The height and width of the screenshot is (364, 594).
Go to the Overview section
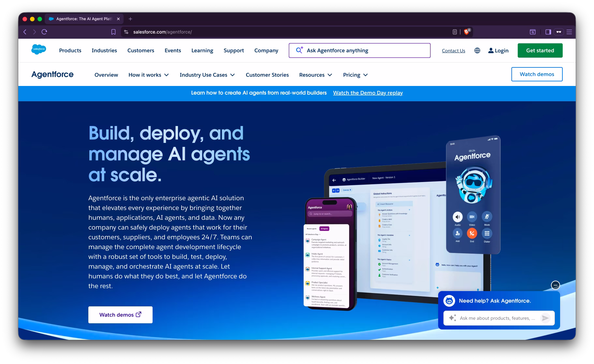(x=106, y=75)
